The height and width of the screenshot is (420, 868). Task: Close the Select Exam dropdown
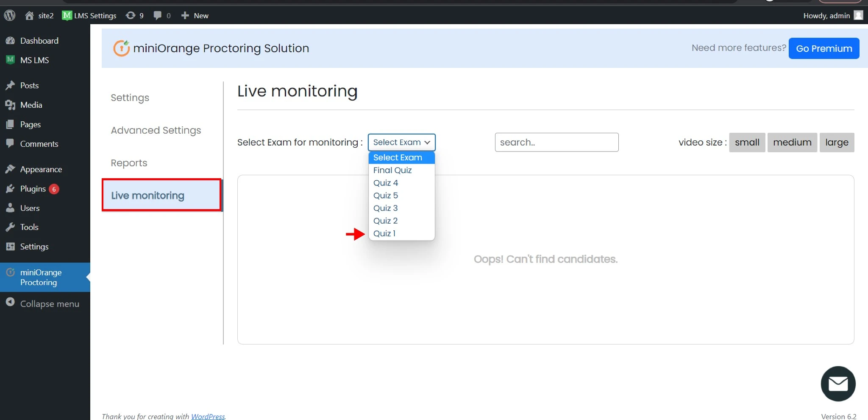tap(401, 143)
